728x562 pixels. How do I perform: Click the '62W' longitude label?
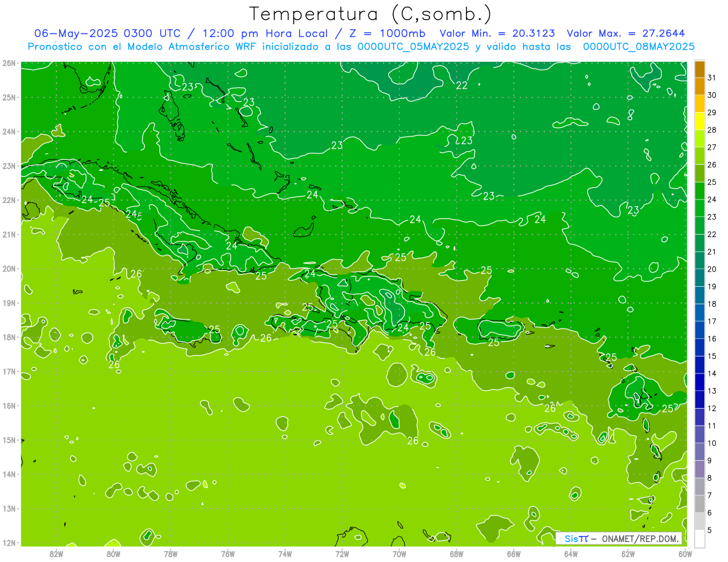pyautogui.click(x=628, y=554)
